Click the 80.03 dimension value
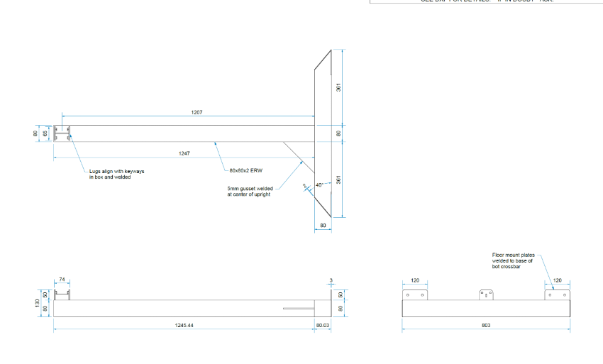The image size is (603, 364). pyautogui.click(x=323, y=325)
